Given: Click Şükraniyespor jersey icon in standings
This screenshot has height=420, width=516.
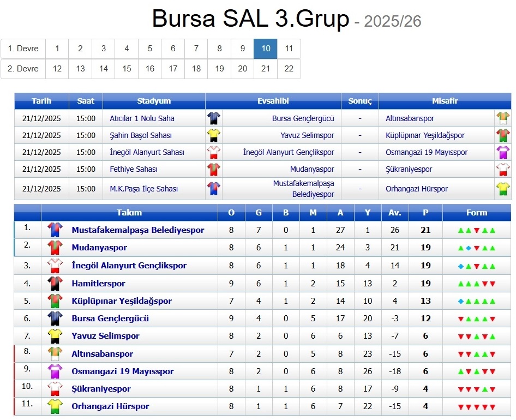Looking at the screenshot, I should pos(55,389).
